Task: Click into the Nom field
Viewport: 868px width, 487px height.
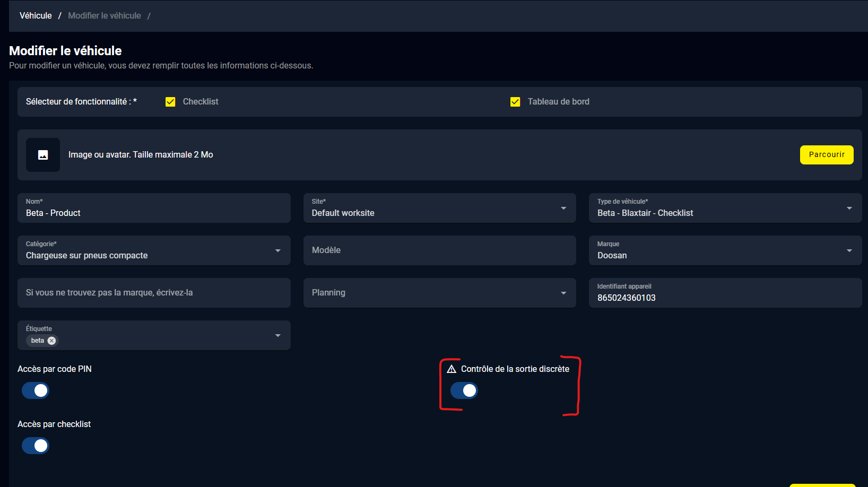Action: coord(154,213)
